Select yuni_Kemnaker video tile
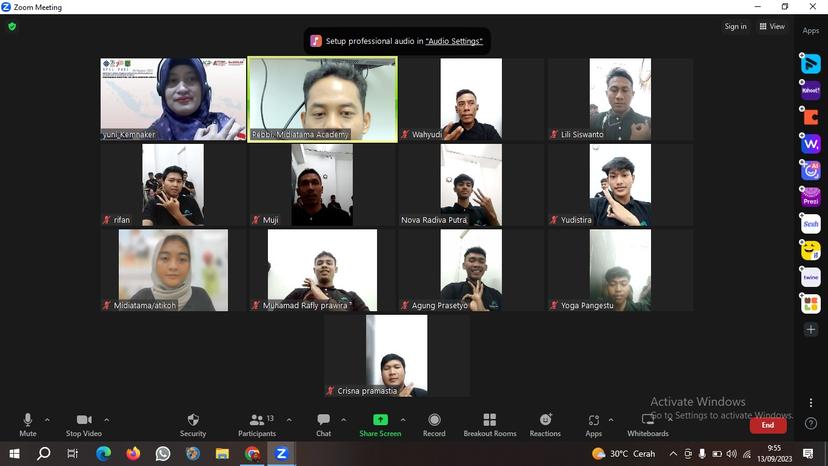Screen dimensions: 828x466 (x=173, y=99)
